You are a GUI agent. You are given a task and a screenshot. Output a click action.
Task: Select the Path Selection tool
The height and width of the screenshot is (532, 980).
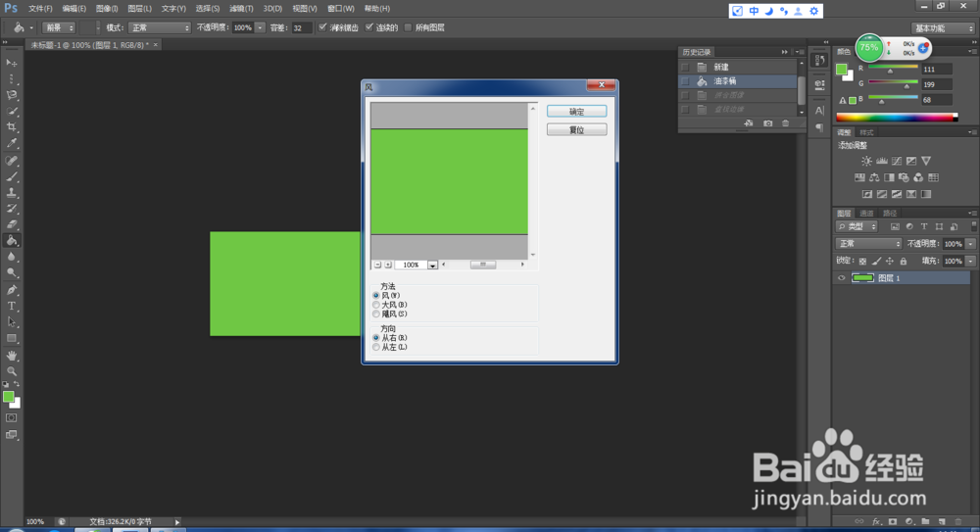click(11, 322)
